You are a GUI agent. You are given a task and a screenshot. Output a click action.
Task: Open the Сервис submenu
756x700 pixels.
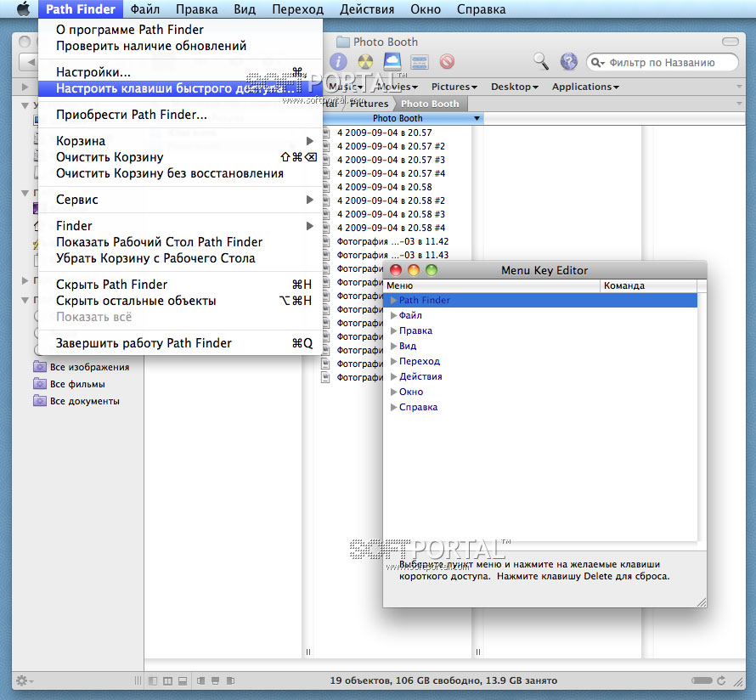(180, 200)
